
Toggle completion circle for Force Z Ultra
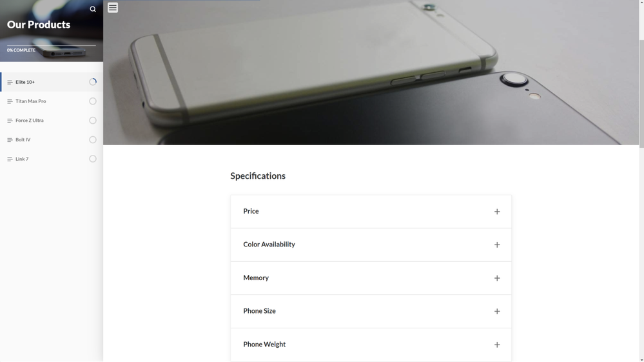[93, 121]
